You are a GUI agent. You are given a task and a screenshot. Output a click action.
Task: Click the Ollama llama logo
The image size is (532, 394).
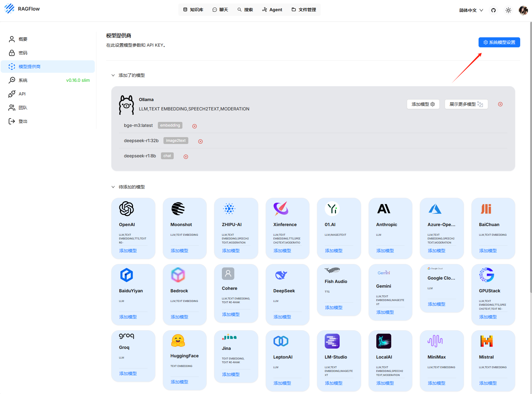click(126, 105)
